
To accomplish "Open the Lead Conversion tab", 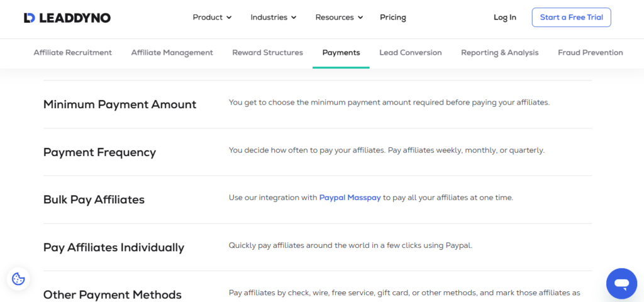I will pos(410,53).
